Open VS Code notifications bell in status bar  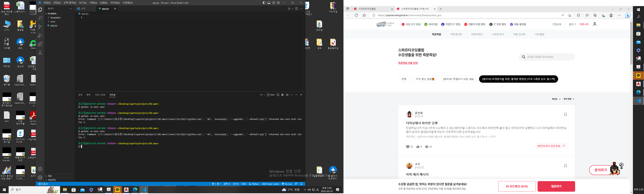301,184
